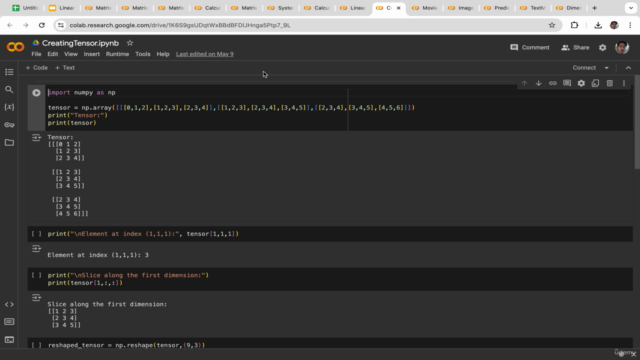This screenshot has width=640, height=360.
Task: Toggle output options for Tensor output
Action: [x=36, y=138]
